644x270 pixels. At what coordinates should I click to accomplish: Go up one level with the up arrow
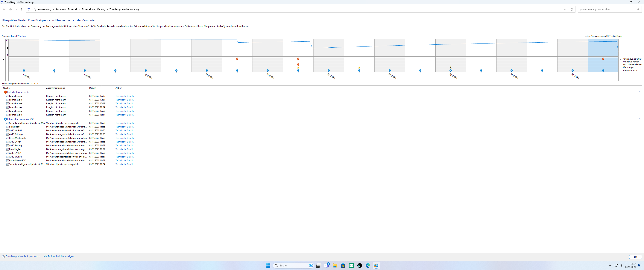pyautogui.click(x=22, y=10)
